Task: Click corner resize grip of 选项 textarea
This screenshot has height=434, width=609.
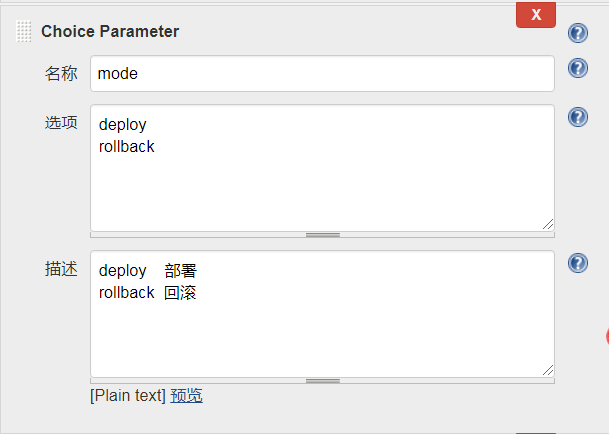Action: tap(548, 225)
